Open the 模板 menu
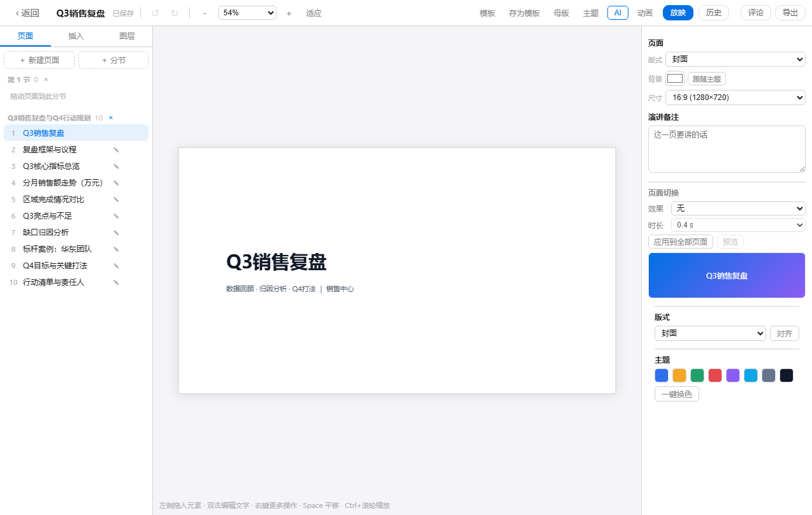812x515 pixels. click(488, 13)
